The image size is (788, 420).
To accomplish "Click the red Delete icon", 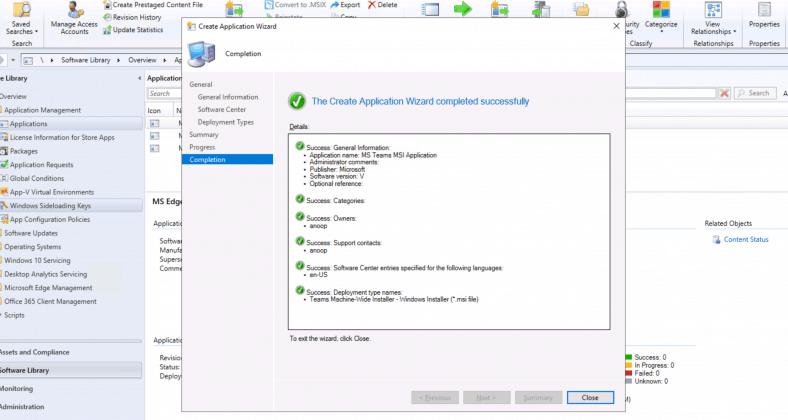I will coord(372,5).
